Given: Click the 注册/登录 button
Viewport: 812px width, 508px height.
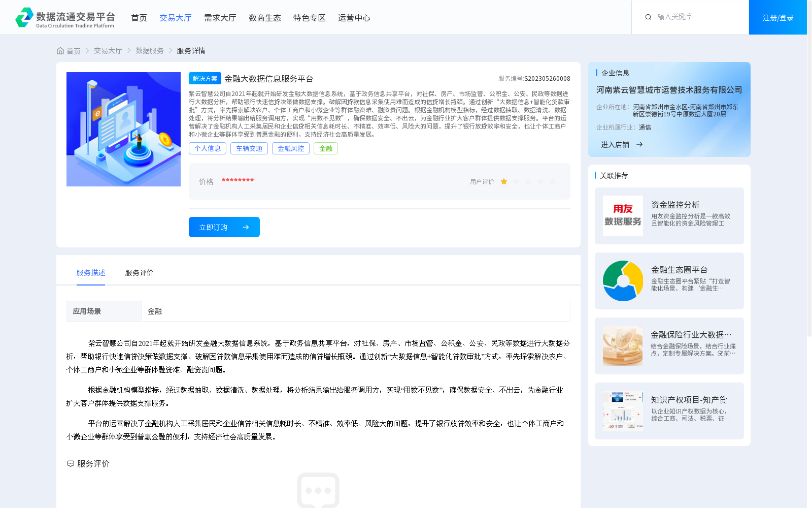Looking at the screenshot, I should pyautogui.click(x=778, y=17).
